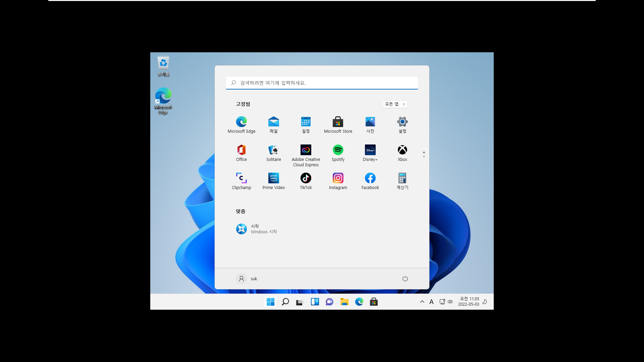Image resolution: width=644 pixels, height=362 pixels.
Task: Open the volume speaker tray icon
Action: pyautogui.click(x=450, y=302)
